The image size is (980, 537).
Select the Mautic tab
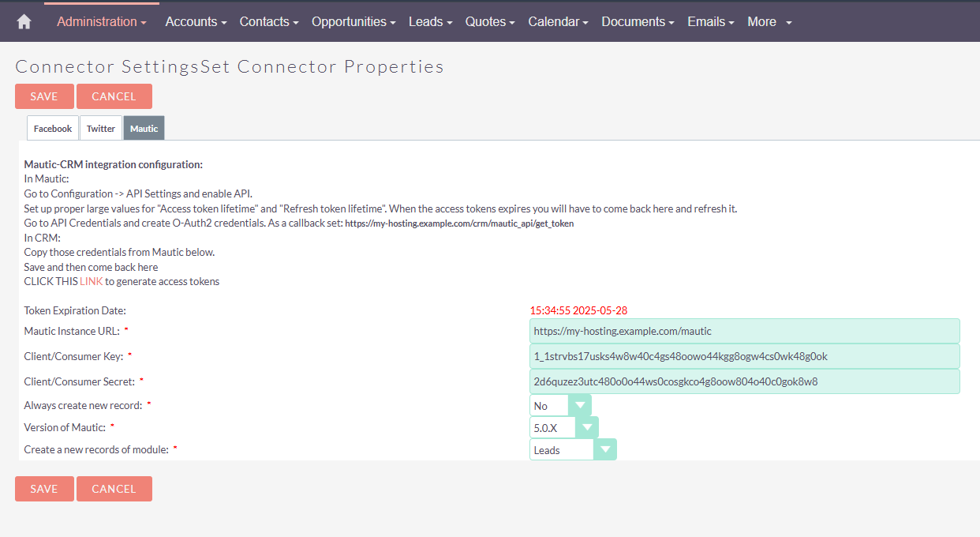[144, 129]
